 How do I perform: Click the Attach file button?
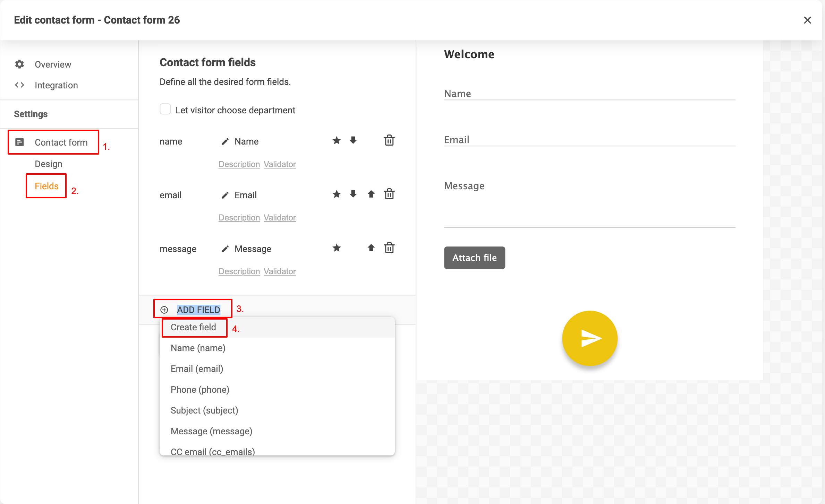pyautogui.click(x=474, y=258)
